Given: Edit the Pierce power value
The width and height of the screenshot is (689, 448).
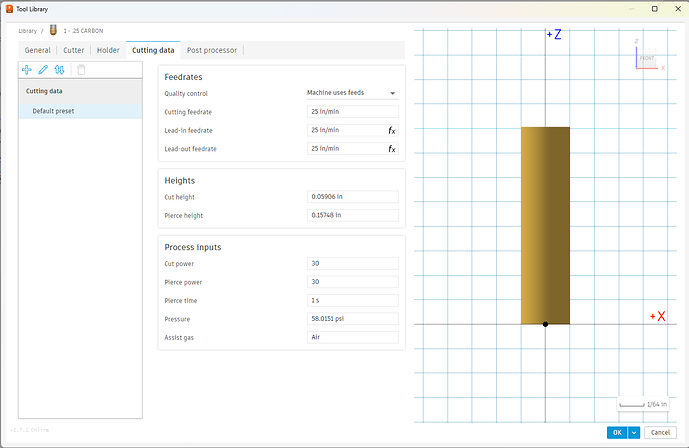Looking at the screenshot, I should pos(352,282).
